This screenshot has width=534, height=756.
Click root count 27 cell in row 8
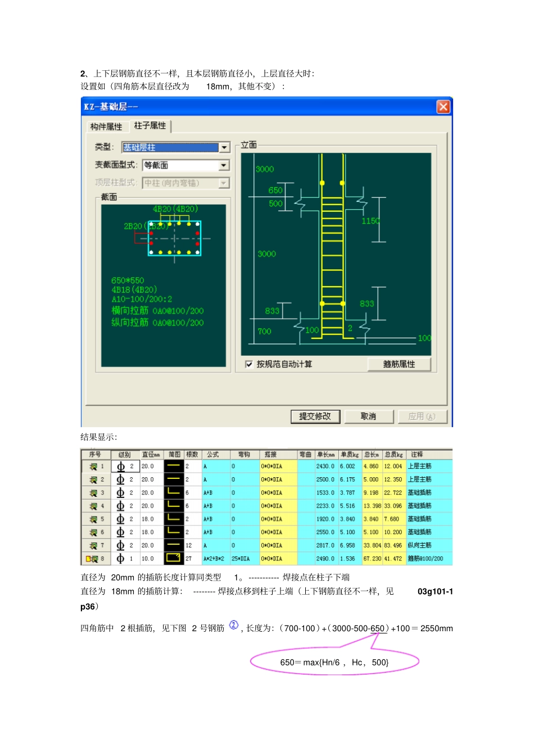click(x=193, y=559)
